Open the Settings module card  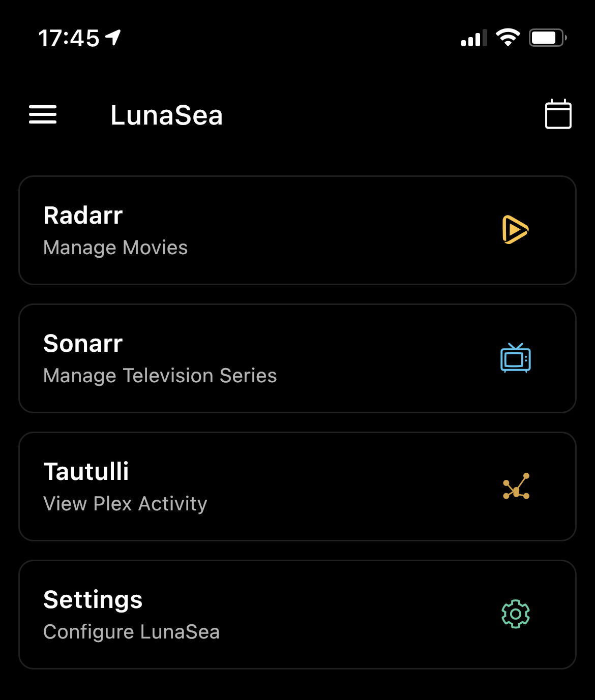(x=297, y=615)
